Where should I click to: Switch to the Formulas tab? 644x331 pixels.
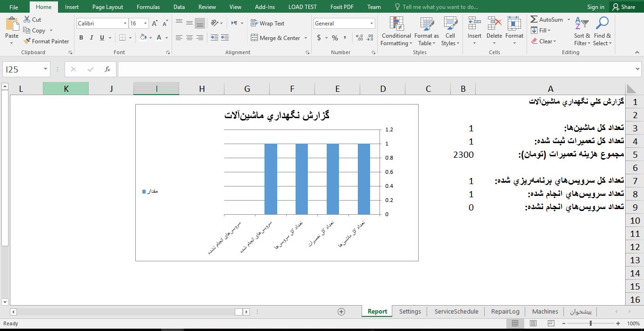tap(148, 7)
